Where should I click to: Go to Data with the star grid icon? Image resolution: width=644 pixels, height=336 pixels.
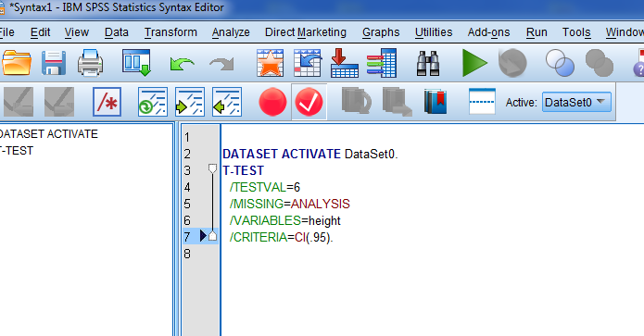point(270,63)
